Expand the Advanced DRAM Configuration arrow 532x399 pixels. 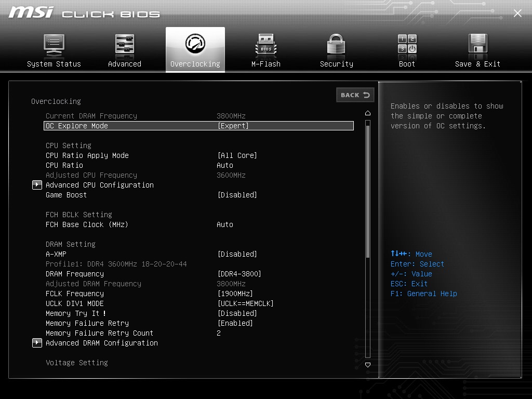pyautogui.click(x=37, y=343)
